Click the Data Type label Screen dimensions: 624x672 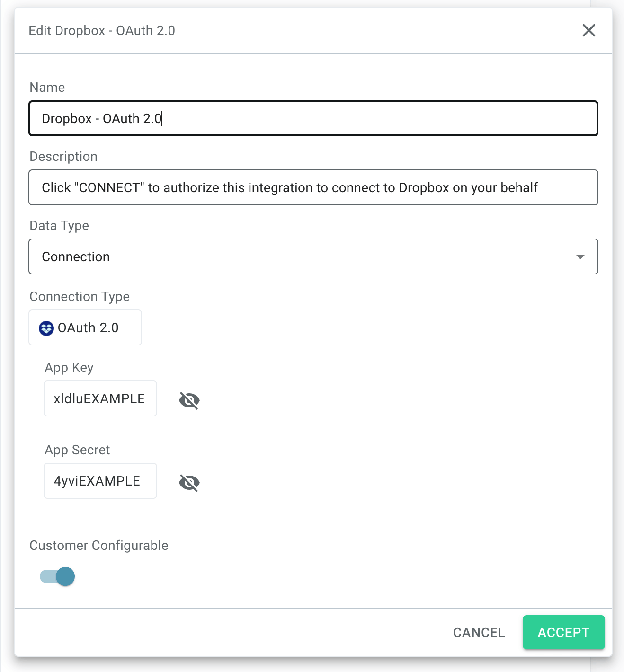[59, 225]
